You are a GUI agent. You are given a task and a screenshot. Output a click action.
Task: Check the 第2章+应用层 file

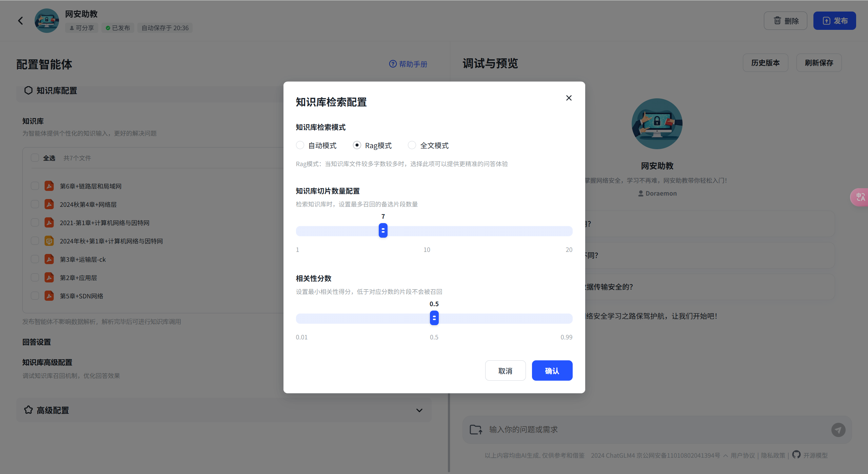(x=35, y=277)
